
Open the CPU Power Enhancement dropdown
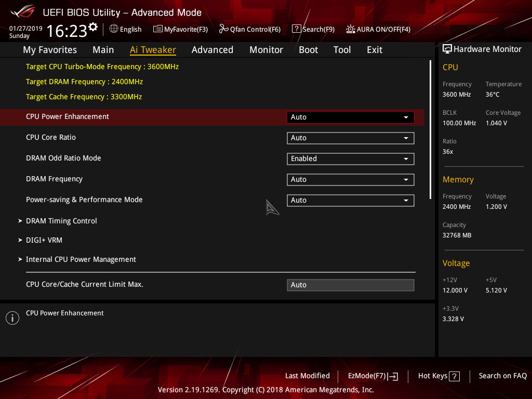point(351,117)
